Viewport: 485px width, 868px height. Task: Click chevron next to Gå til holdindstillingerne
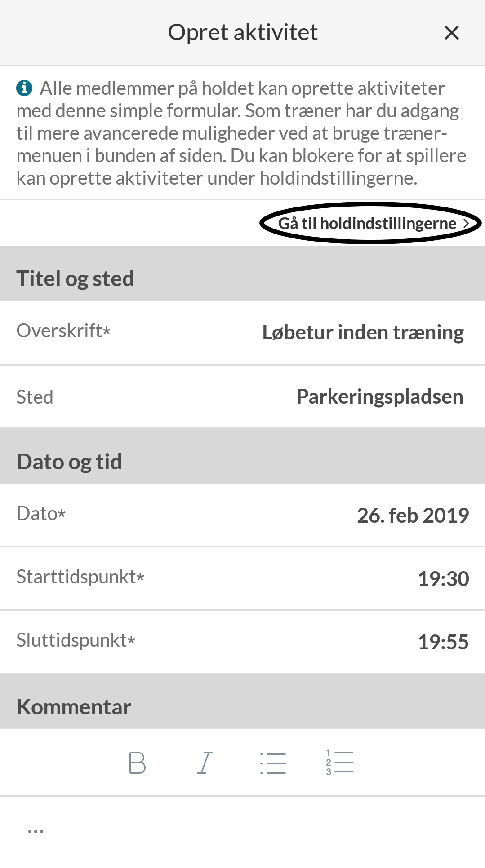(x=466, y=224)
